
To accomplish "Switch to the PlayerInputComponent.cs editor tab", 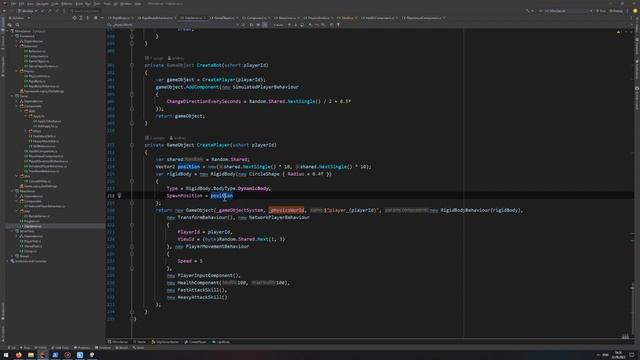I will [x=424, y=18].
